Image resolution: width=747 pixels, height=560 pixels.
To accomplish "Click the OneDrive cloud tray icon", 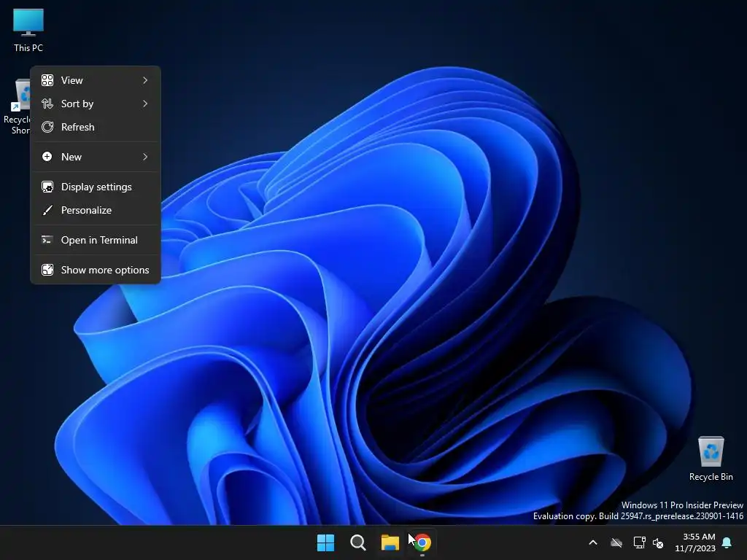I will pyautogui.click(x=616, y=542).
